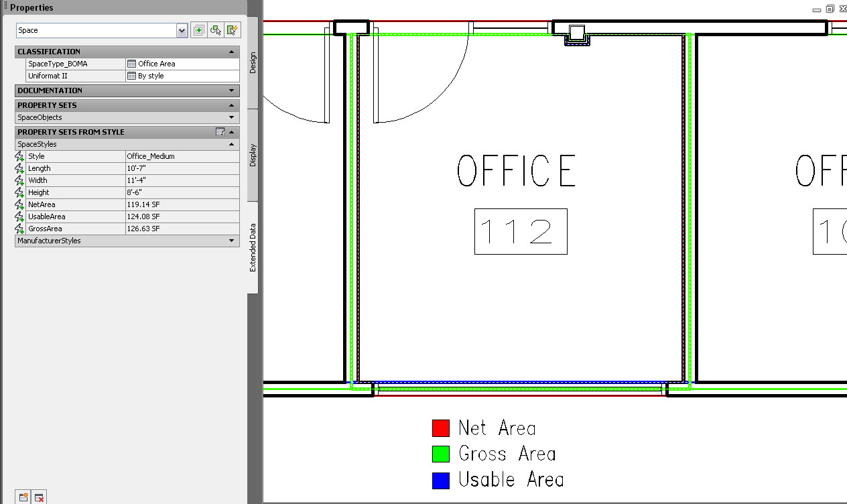Click the room number 112 tag
Viewport: 847px width, 504px height.
[x=521, y=231]
